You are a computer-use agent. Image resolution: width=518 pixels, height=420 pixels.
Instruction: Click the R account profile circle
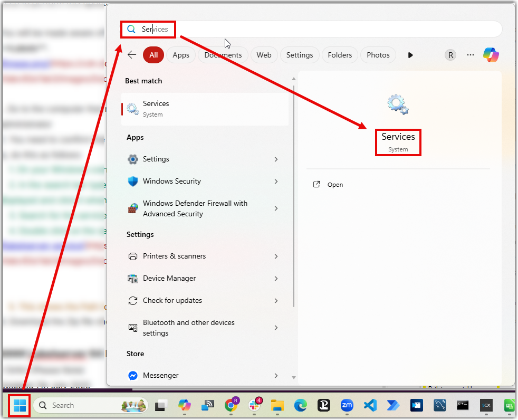[450, 55]
